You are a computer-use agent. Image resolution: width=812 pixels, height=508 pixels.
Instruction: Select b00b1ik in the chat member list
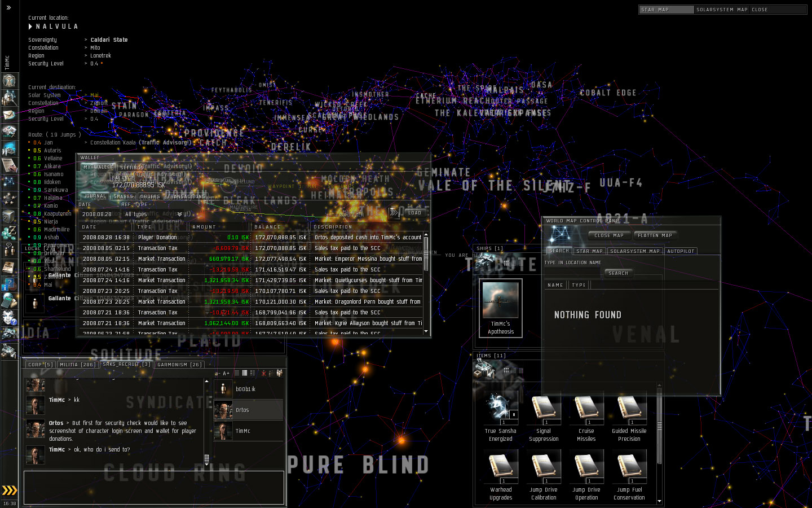point(248,389)
